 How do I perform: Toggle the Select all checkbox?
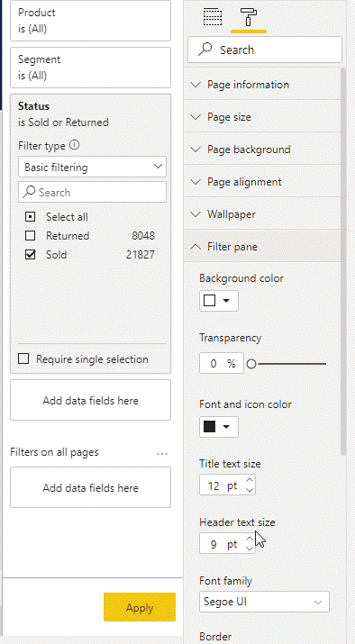tap(31, 217)
